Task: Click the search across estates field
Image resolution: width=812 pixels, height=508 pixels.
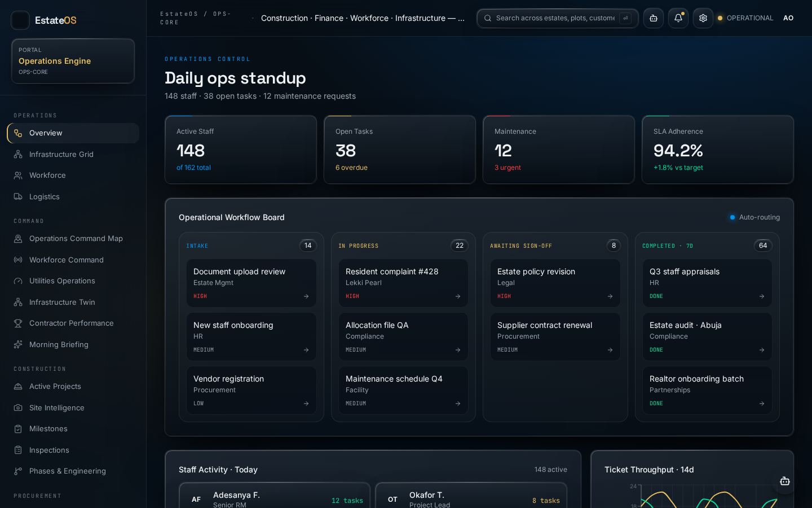Action: click(x=558, y=18)
